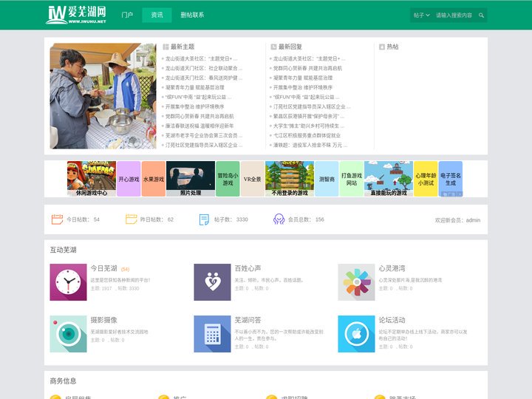Screen dimensions: 532x399
Task: Click the 最新回复 heading icon
Action: pyautogui.click(x=273, y=47)
